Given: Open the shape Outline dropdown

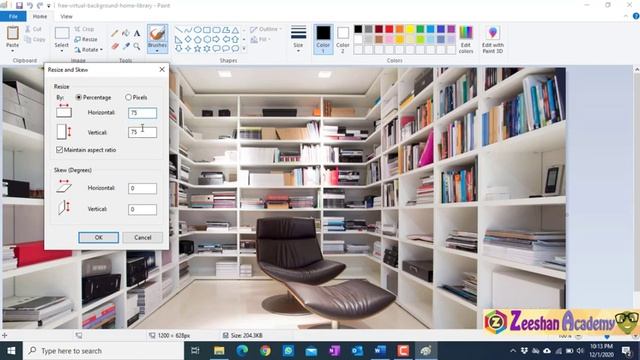Looking at the screenshot, I should pyautogui.click(x=266, y=29).
